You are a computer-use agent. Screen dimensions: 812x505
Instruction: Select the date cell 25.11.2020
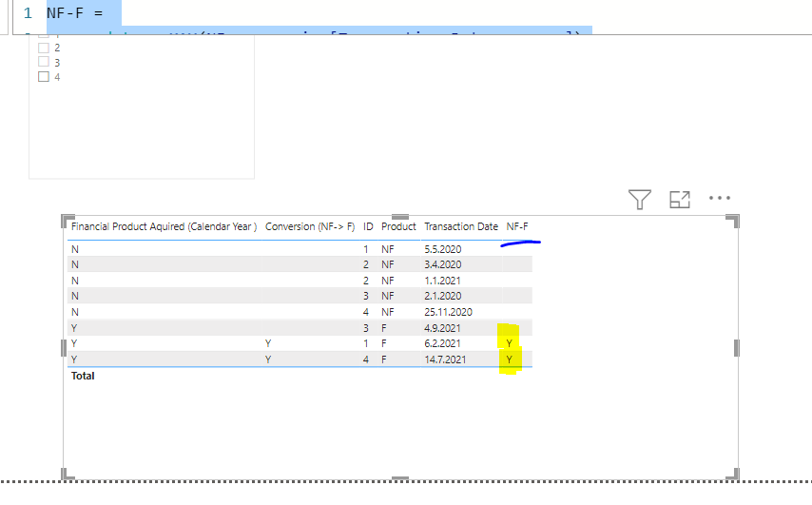[449, 312]
